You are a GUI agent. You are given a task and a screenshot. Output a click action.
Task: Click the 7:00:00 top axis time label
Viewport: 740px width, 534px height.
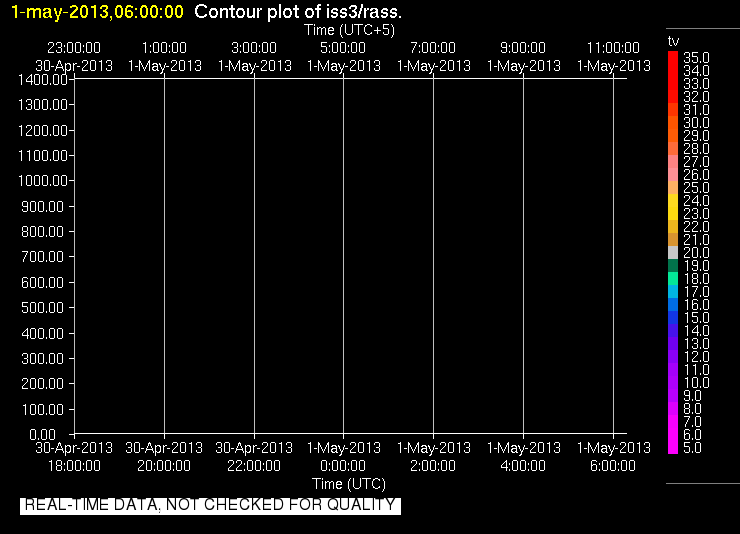pyautogui.click(x=433, y=48)
